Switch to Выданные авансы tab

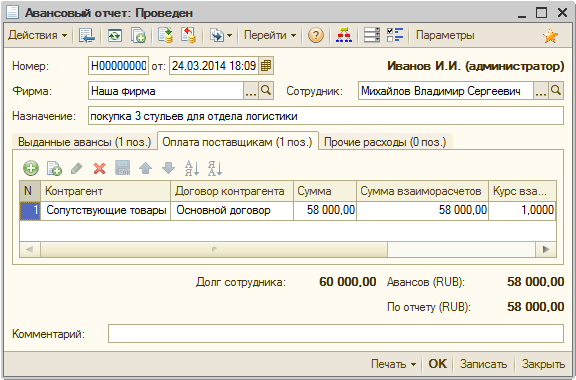pyautogui.click(x=84, y=142)
